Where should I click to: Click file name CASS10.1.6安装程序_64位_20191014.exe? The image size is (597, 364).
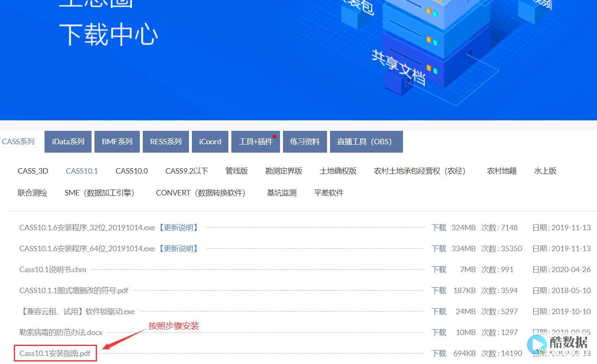(87, 249)
